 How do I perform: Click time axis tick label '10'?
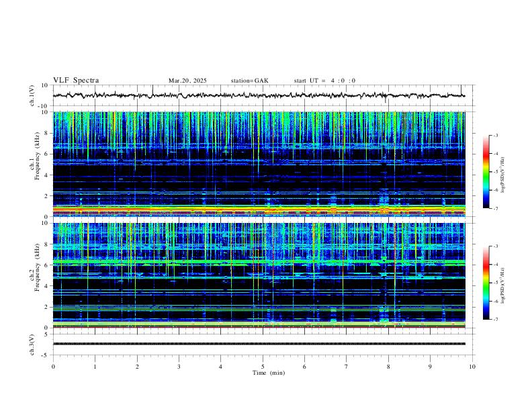[x=472, y=367]
